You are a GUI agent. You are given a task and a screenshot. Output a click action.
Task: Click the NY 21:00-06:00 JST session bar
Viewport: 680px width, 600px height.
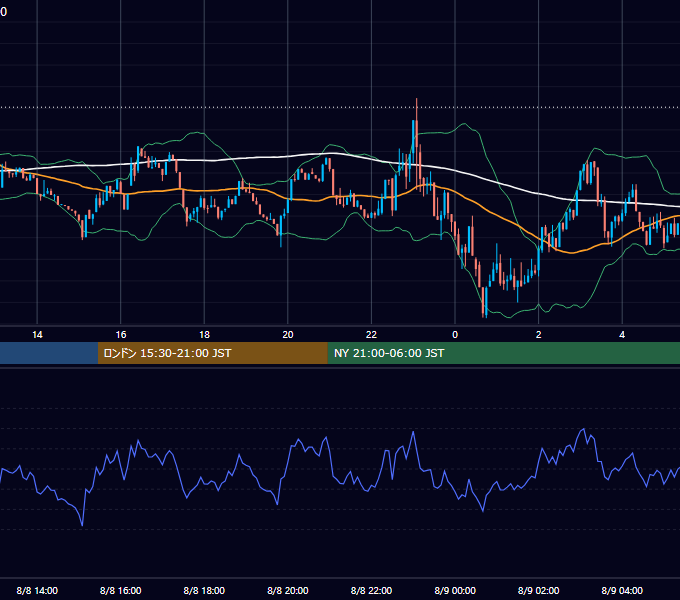click(503, 353)
